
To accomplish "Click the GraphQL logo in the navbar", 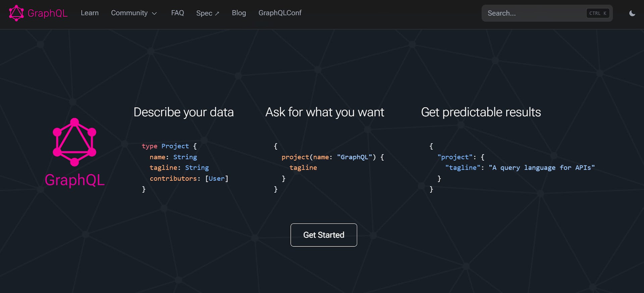I will [x=38, y=13].
